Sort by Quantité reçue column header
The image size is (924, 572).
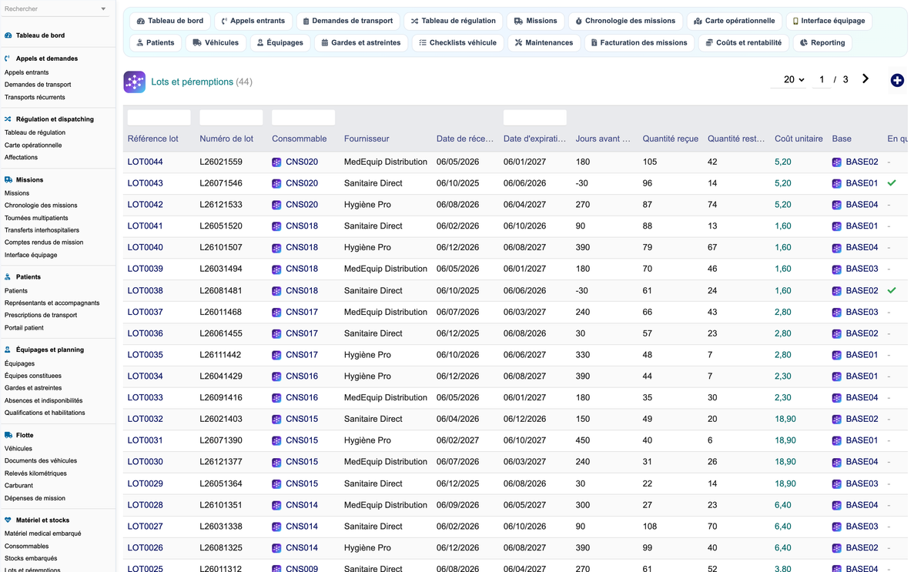[x=671, y=139]
